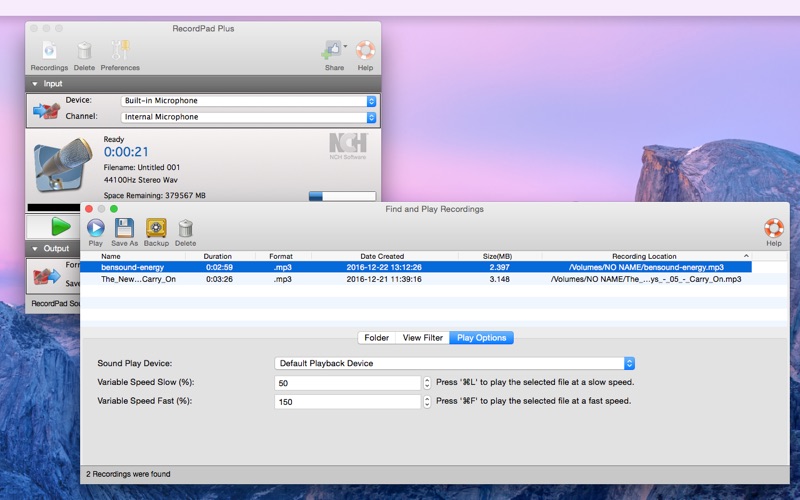Open Preferences in RecordPad Plus window
This screenshot has height=500, width=800.
pyautogui.click(x=120, y=56)
